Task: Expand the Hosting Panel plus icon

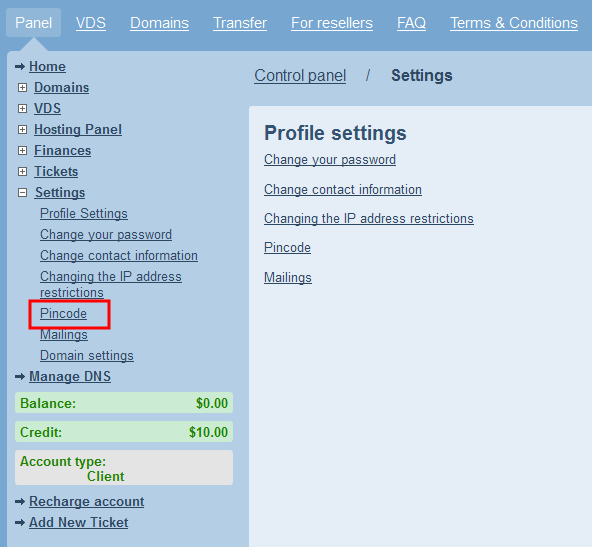Action: [23, 129]
